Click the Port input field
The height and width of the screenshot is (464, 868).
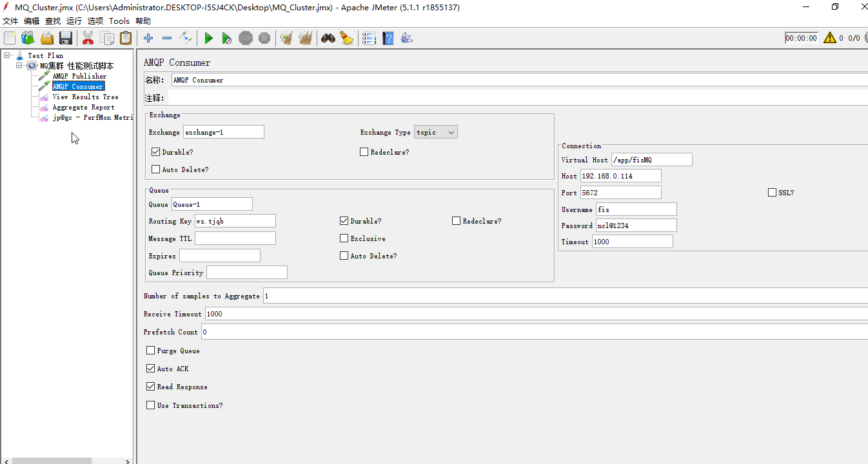point(621,193)
